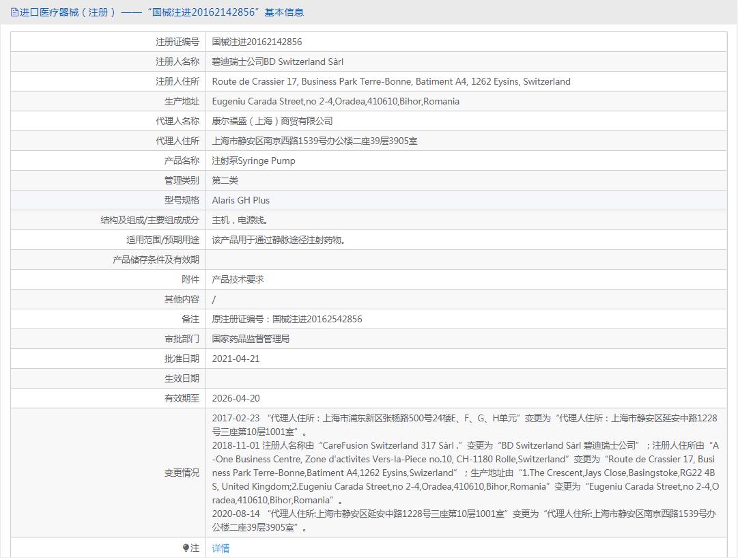Click the 管理类别 row label
Screen dimensions: 738x560
[x=182, y=180]
